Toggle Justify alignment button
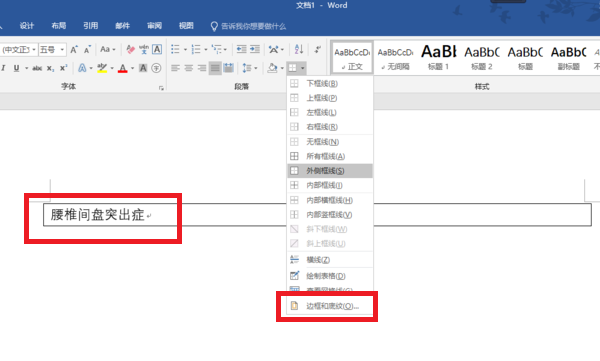The image size is (600, 361). pos(215,68)
